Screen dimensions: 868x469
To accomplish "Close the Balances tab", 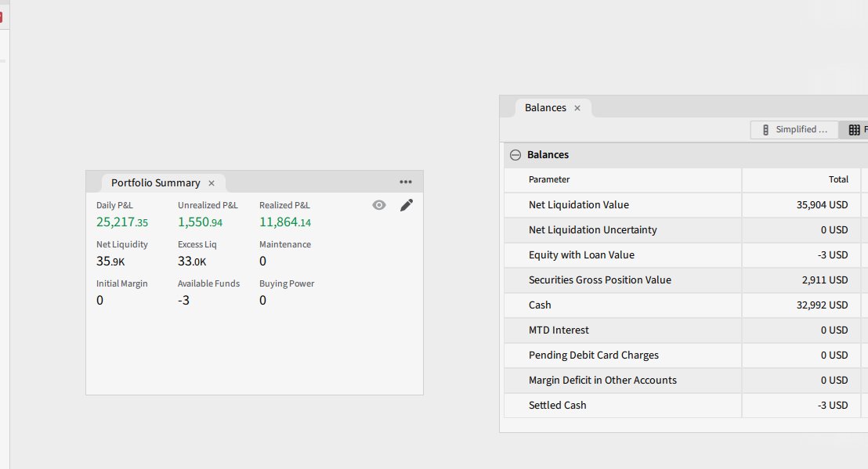I will [577, 108].
